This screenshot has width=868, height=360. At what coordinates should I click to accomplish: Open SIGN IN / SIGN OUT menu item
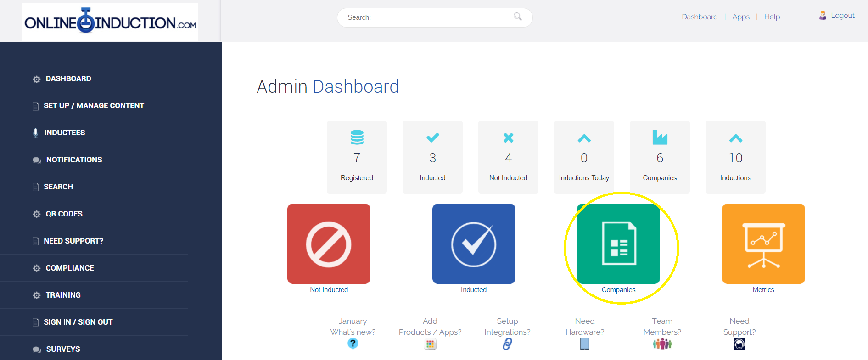pyautogui.click(x=78, y=322)
